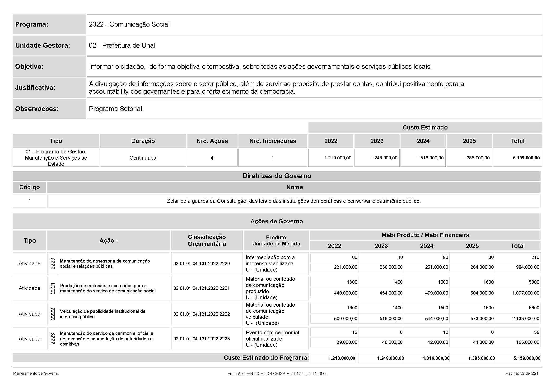This screenshot has height=392, width=555.
Task: Click the 'Nro. Indicadores' column header
Action: click(x=273, y=141)
